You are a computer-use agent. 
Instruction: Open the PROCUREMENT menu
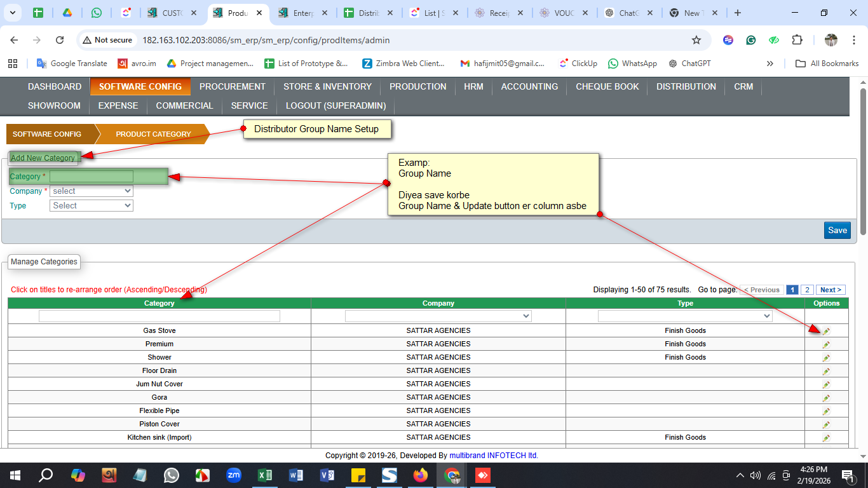233,86
